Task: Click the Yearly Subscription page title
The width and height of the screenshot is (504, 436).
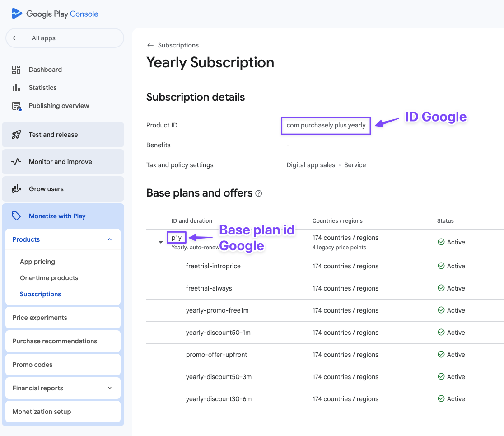Action: click(210, 62)
